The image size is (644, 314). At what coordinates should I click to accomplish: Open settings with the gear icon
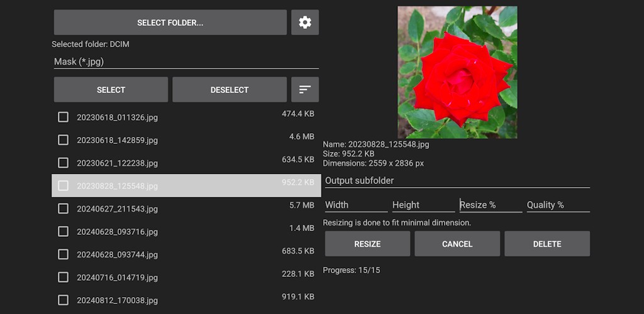click(305, 23)
